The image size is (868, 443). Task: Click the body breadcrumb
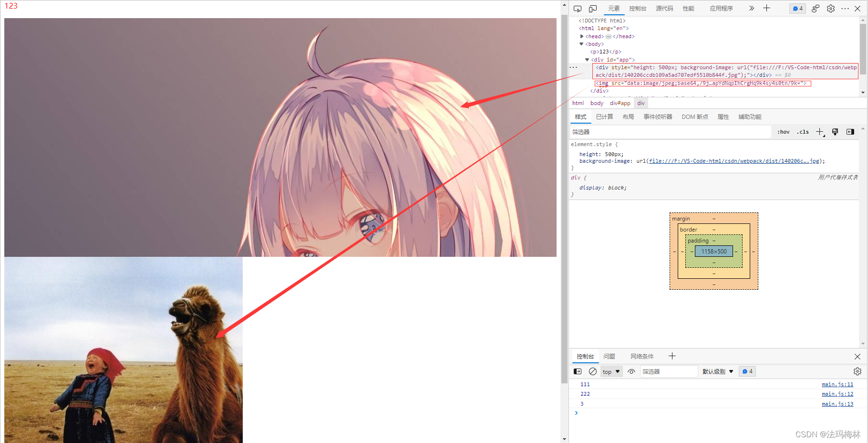click(597, 103)
